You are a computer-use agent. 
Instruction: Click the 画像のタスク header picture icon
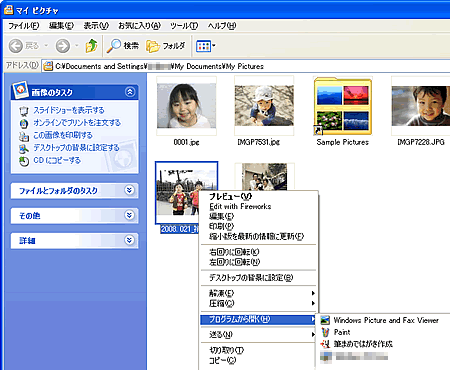[20, 90]
